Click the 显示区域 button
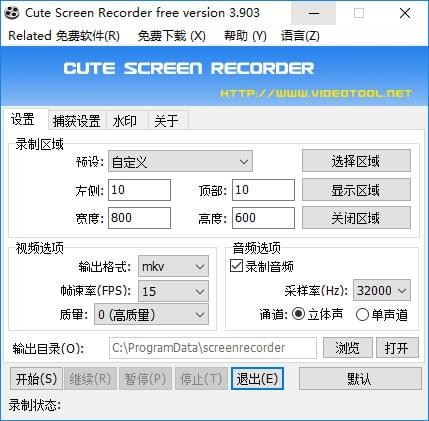The image size is (429, 421). 356,190
